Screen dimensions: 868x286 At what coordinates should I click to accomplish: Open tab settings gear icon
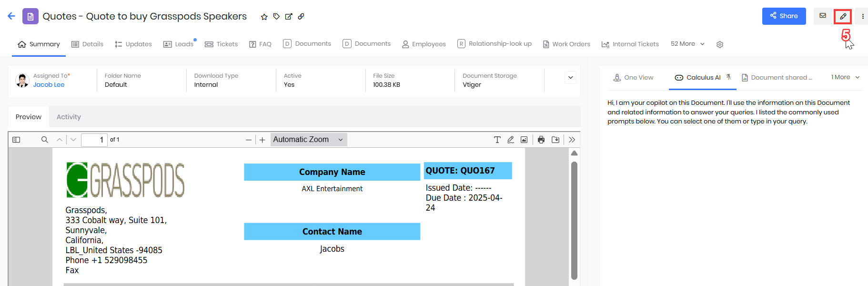pos(720,44)
